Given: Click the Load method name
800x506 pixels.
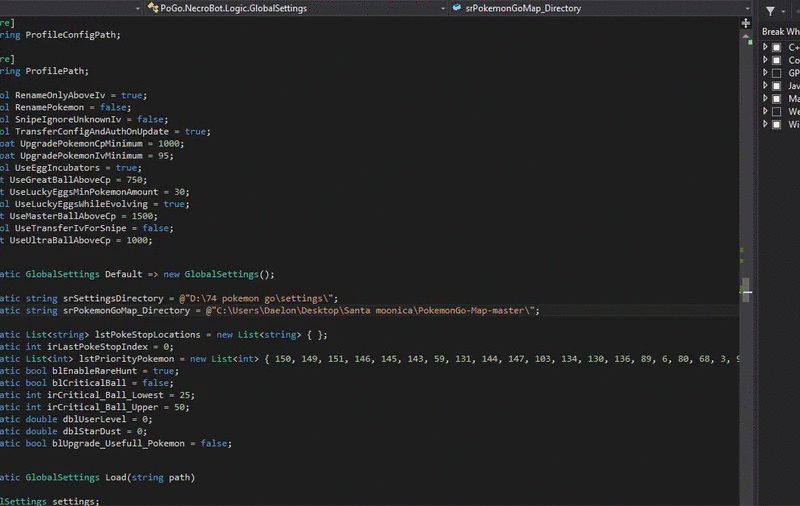Looking at the screenshot, I should (116, 478).
